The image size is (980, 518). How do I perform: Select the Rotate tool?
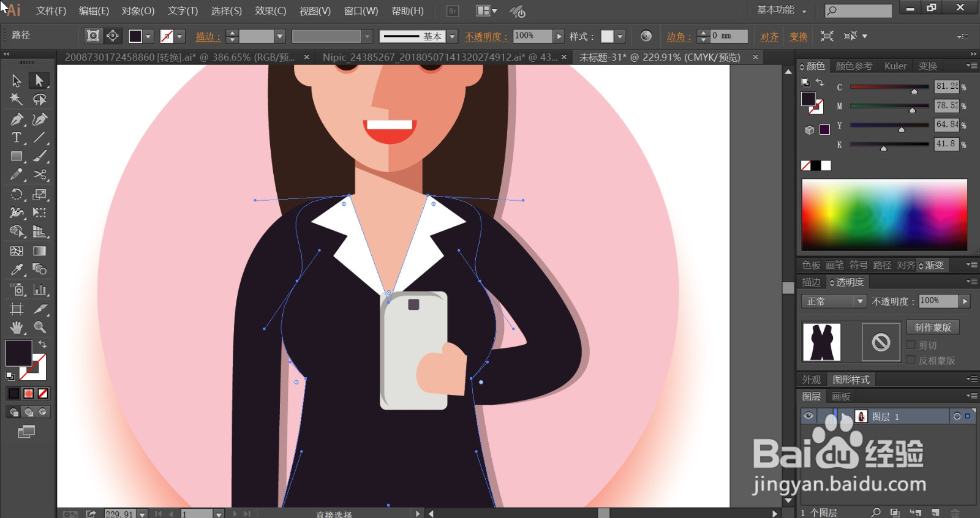coord(17,195)
